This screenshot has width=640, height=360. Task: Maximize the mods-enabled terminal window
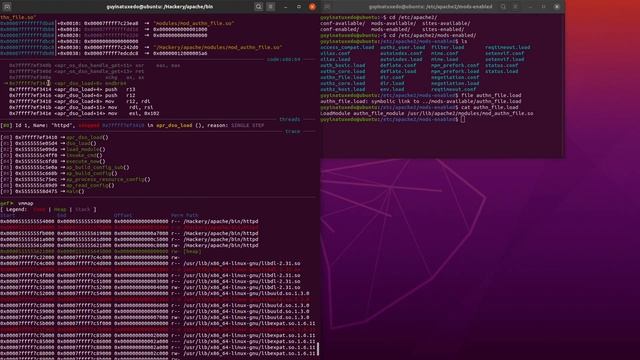[543, 7]
